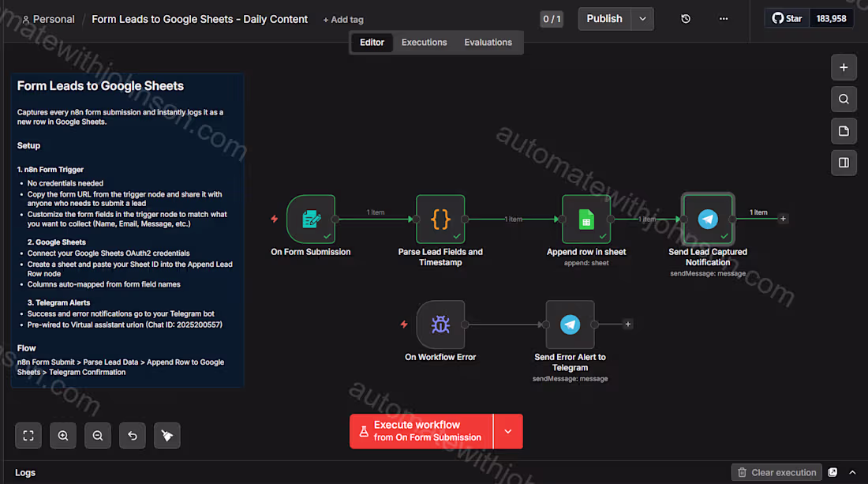Zoom in on the canvas
The height and width of the screenshot is (484, 868).
coord(63,436)
